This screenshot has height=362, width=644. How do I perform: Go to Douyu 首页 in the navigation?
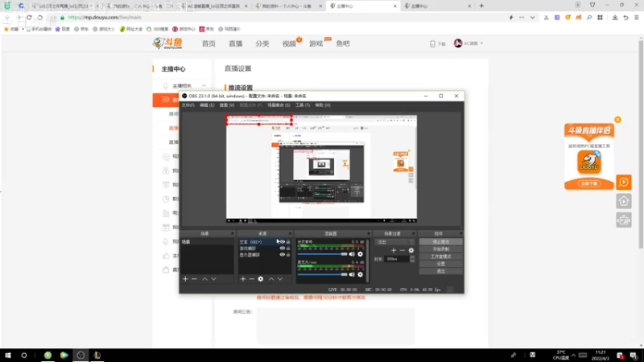click(x=208, y=43)
